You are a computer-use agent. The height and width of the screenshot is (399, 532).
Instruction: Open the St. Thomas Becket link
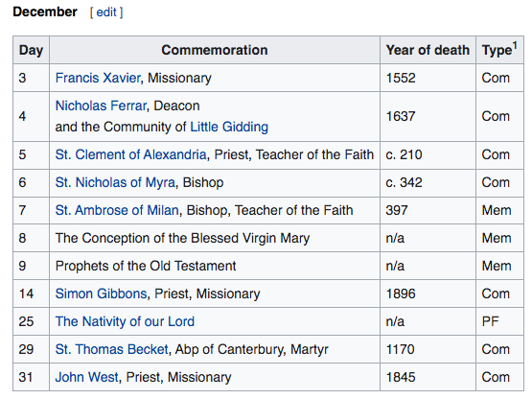[x=112, y=349]
